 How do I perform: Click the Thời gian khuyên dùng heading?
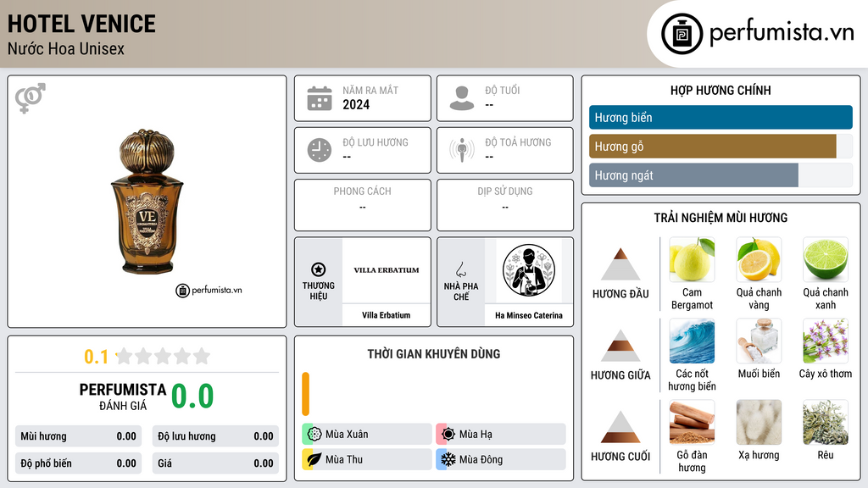coord(434,354)
